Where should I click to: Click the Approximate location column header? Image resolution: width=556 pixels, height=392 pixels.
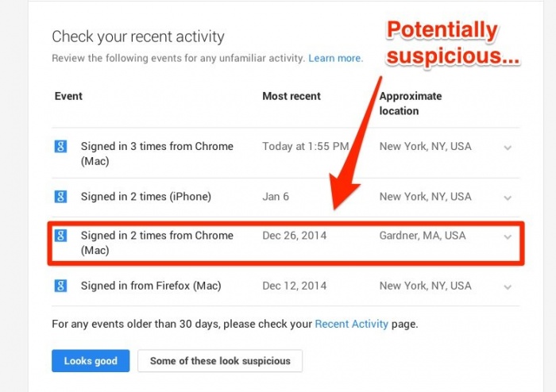tap(410, 103)
